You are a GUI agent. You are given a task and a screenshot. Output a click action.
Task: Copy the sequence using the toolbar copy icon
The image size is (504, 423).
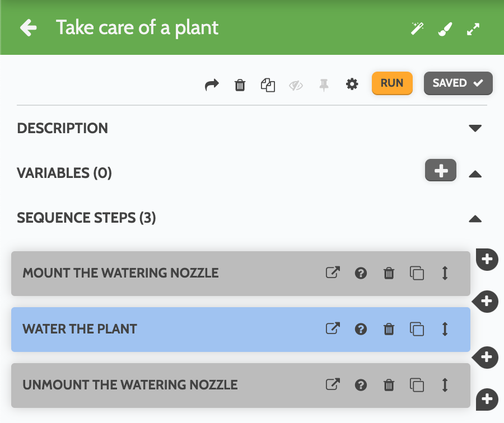[268, 85]
